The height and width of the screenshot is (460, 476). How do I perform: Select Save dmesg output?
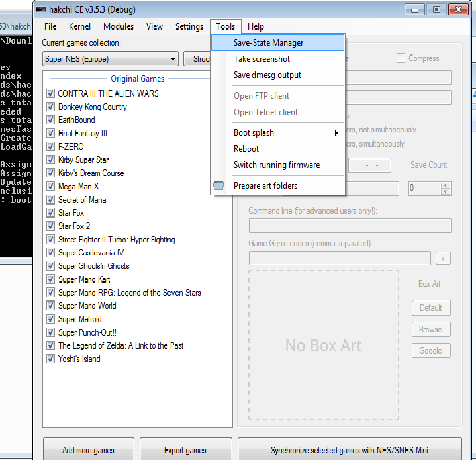coord(278,75)
